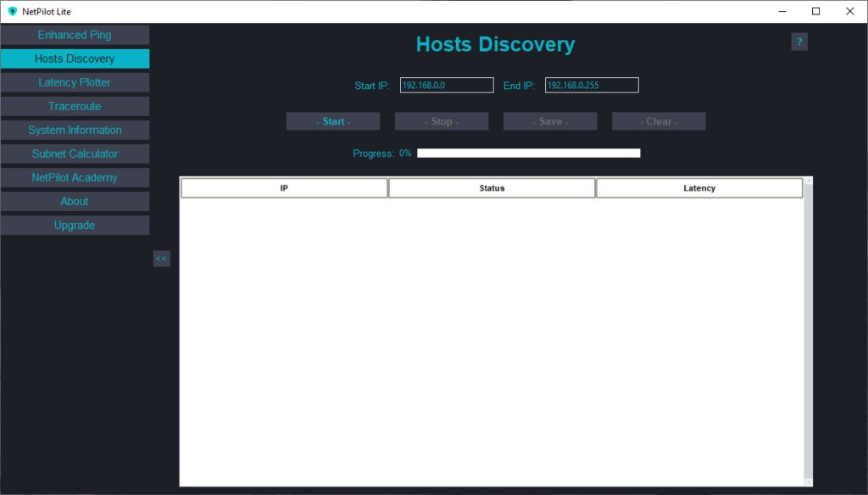
Task: Stop the running scan
Action: [x=442, y=121]
